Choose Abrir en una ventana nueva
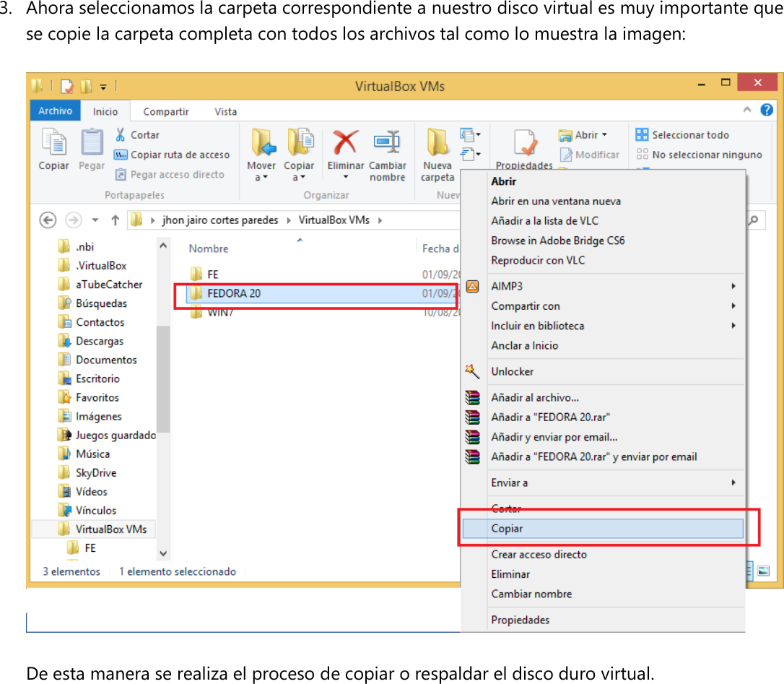Screen dimensions: 784x684 pos(603,201)
